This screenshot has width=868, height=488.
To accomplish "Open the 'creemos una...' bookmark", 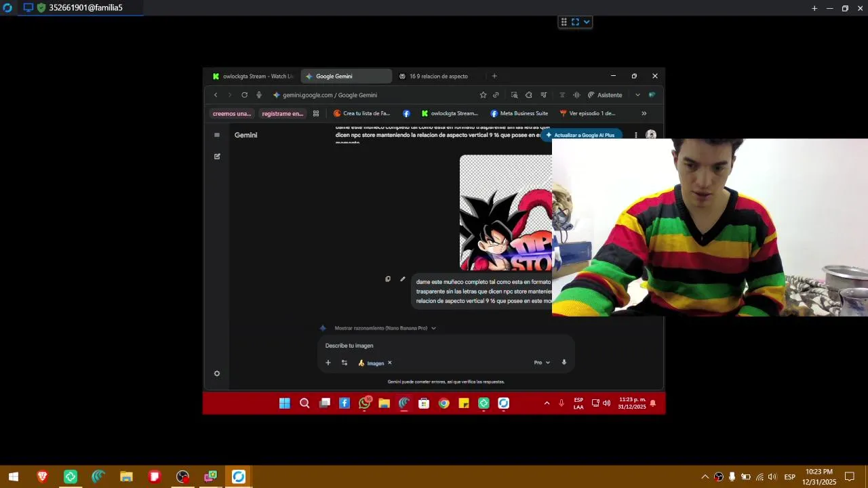I will (x=232, y=113).
